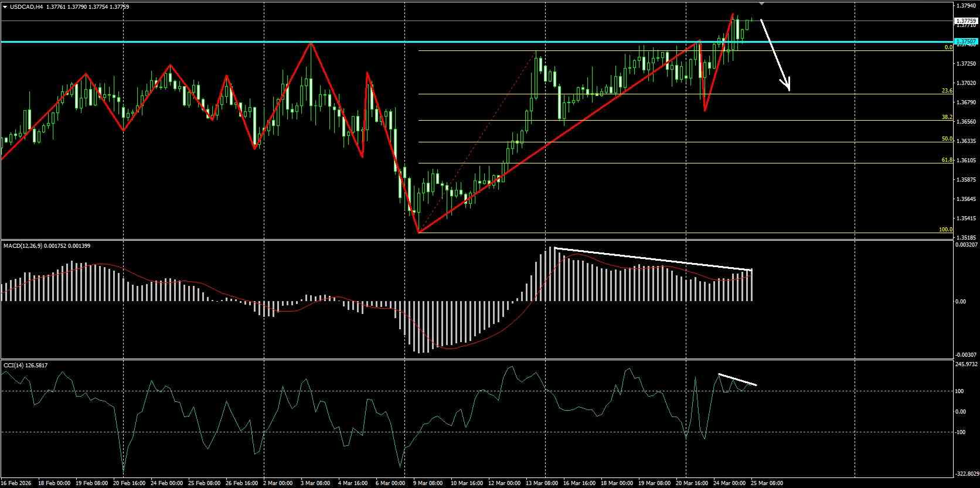Click the Fibonacci 23.6 level label
The image size is (980, 488).
click(x=947, y=91)
